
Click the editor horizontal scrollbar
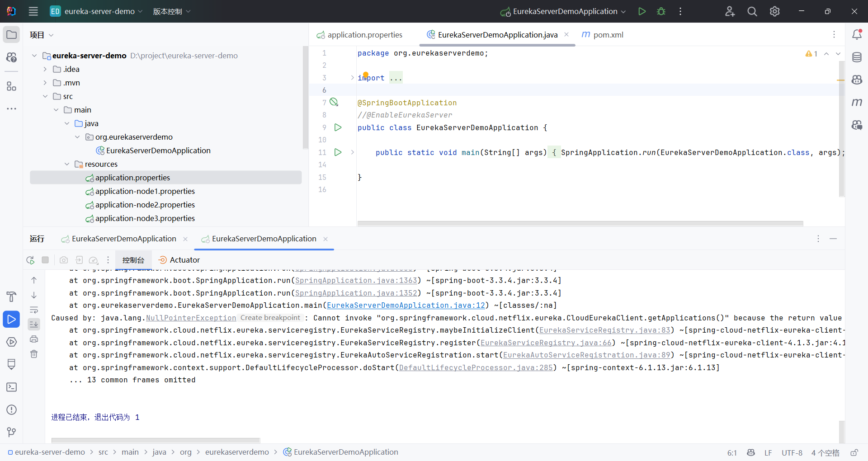580,223
